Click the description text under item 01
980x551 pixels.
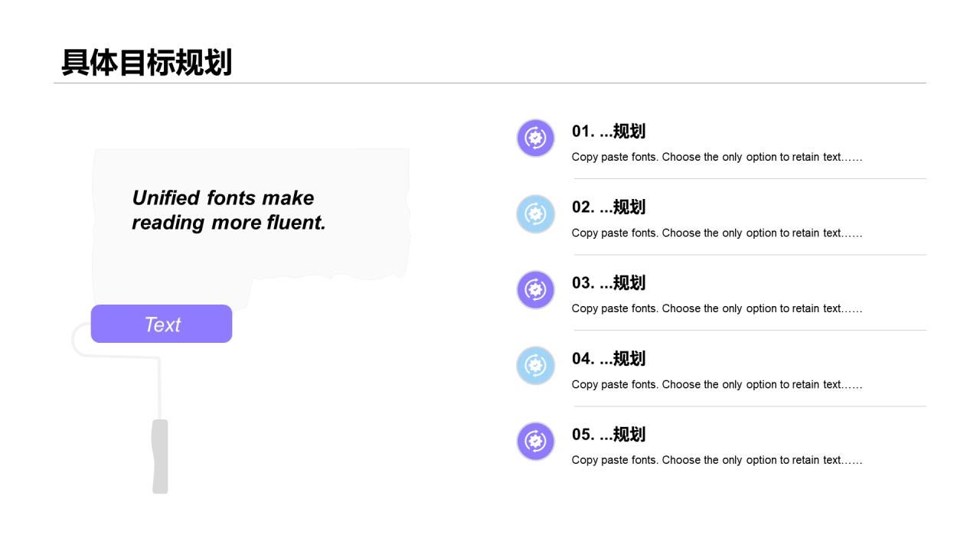click(x=717, y=157)
